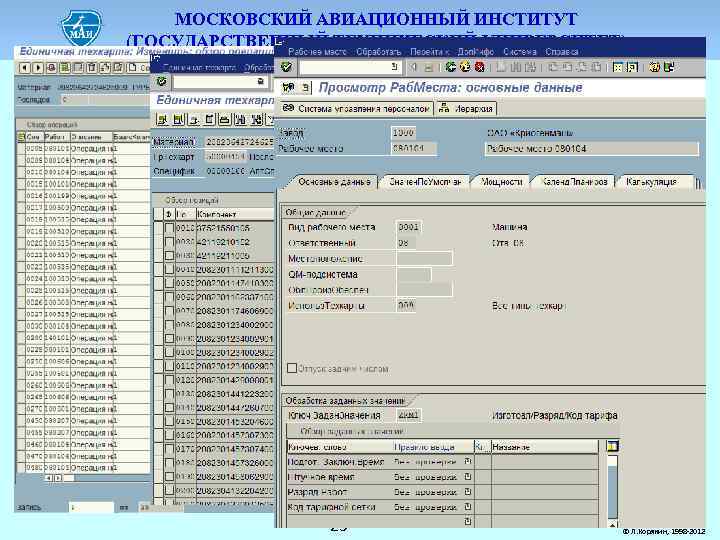The height and width of the screenshot is (540, 720).
Task: Open the Рабочее место menu
Action: pyautogui.click(x=317, y=52)
